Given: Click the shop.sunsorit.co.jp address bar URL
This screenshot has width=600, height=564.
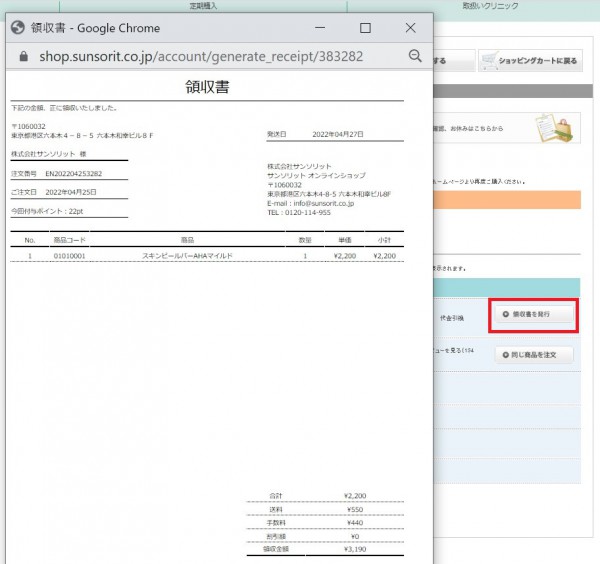Looking at the screenshot, I should (201, 56).
